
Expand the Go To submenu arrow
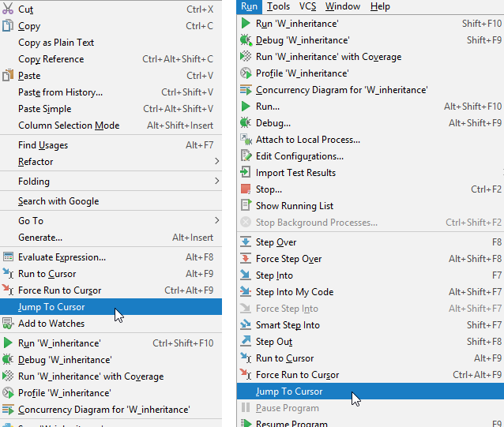[x=217, y=220]
